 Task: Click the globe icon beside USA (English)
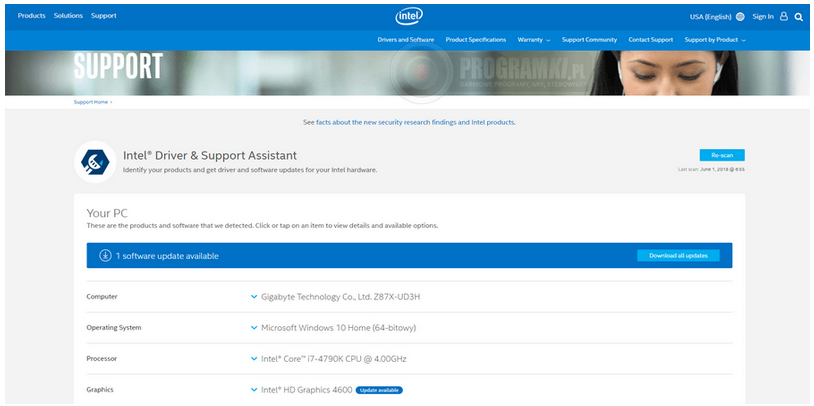[740, 17]
